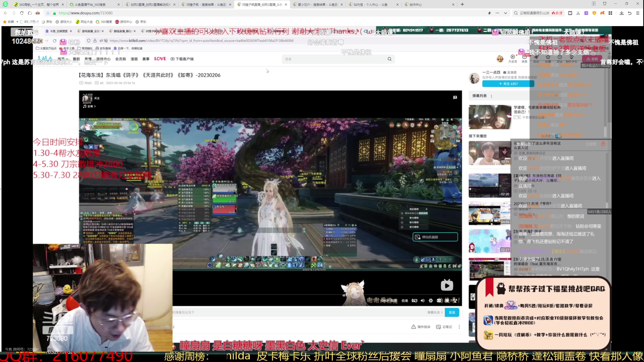Open the 游戏中心 bookmark
Screen dimensions: 644x362
click(124, 22)
